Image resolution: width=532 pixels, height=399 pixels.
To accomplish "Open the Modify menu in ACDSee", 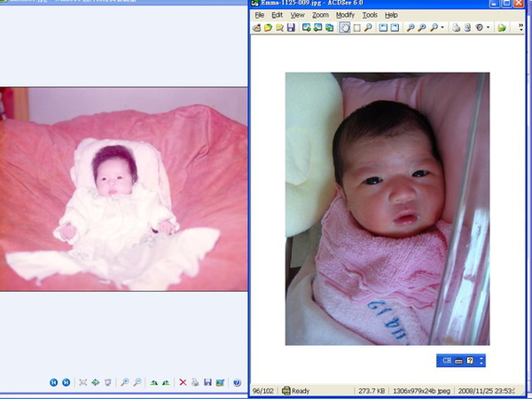I will tap(345, 15).
